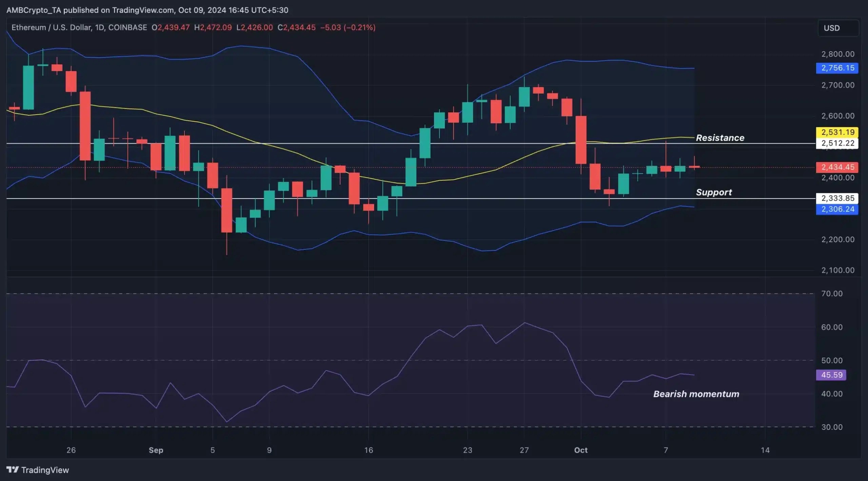Click the TradingView logo in bottom left
The width and height of the screenshot is (868, 481).
point(37,470)
